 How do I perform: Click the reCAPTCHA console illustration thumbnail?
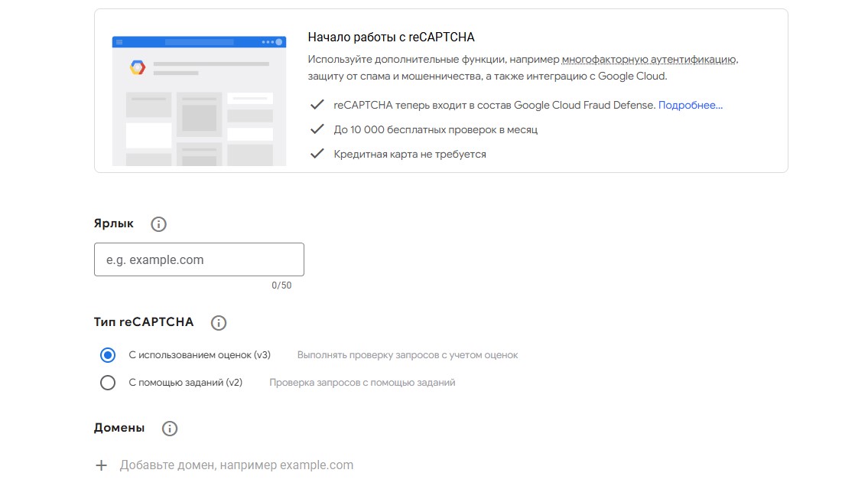200,101
